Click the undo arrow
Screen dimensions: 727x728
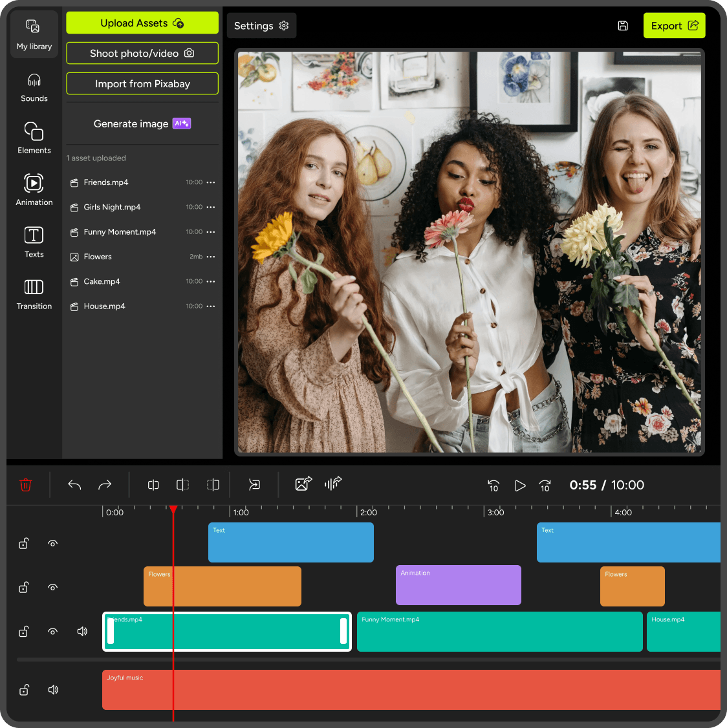74,485
